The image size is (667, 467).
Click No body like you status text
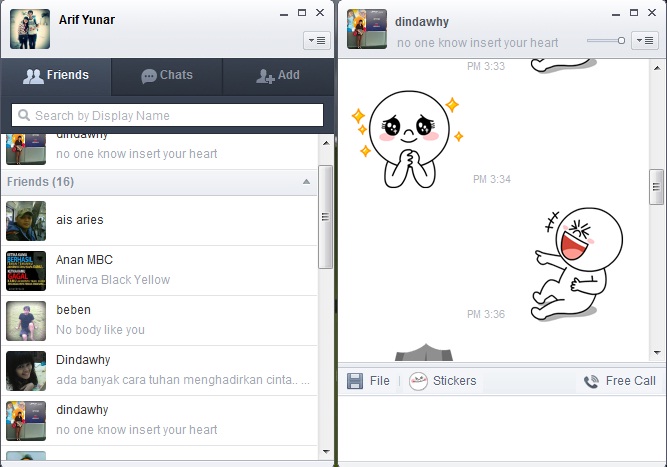click(100, 330)
